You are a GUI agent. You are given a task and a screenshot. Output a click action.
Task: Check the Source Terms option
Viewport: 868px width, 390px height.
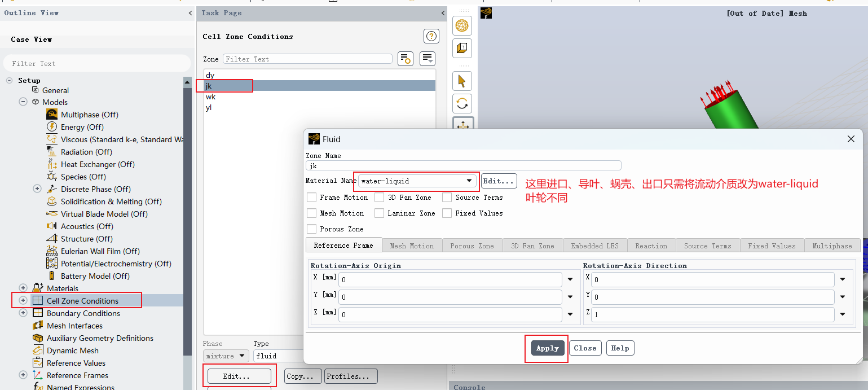447,198
